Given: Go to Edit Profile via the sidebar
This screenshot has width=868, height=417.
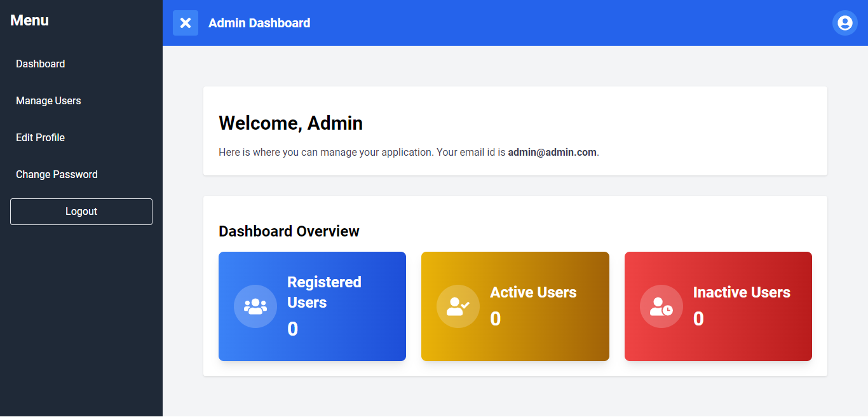Looking at the screenshot, I should pos(40,137).
